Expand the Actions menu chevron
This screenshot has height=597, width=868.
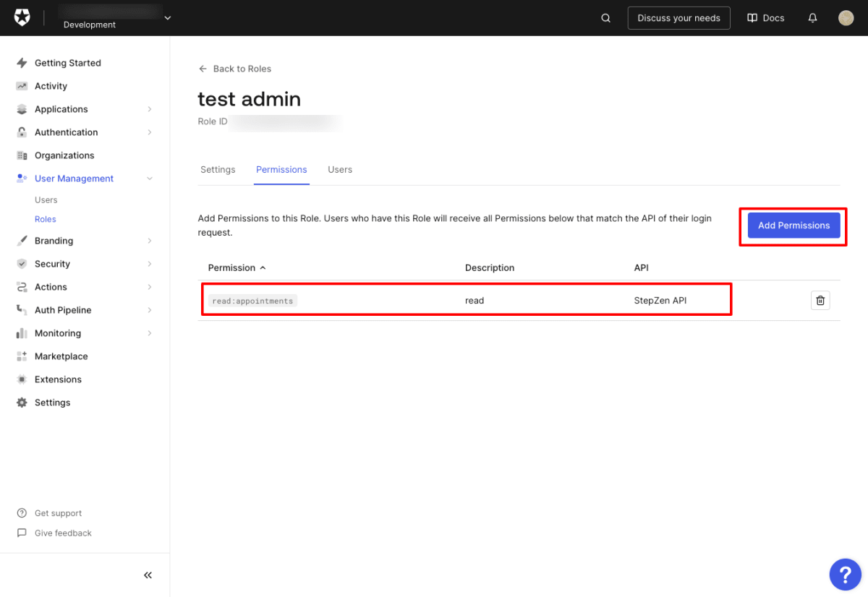tap(150, 287)
